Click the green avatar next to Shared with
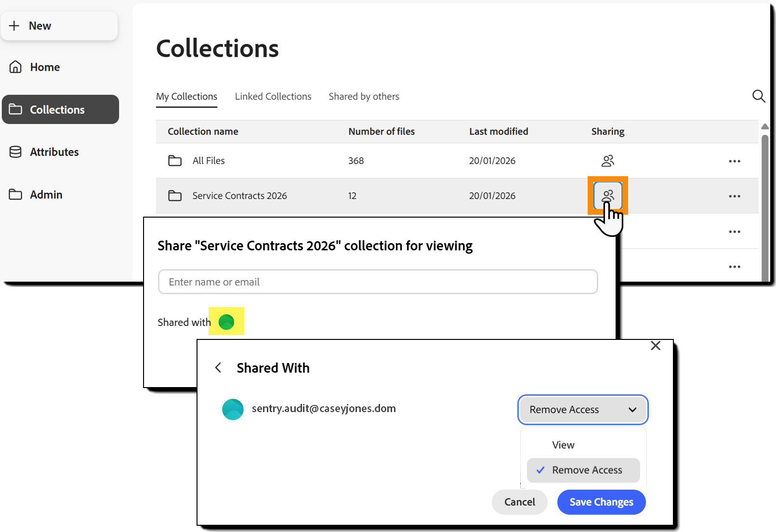 click(x=226, y=322)
